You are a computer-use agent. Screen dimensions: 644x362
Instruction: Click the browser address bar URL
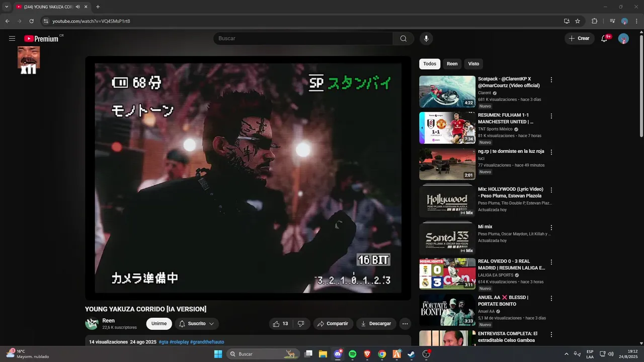tap(91, 21)
